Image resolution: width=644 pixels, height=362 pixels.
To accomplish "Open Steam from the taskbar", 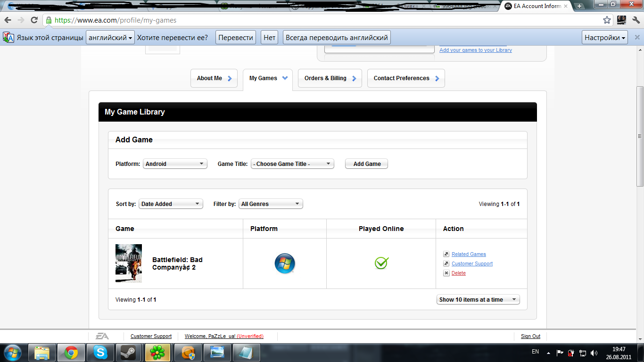I will (128, 353).
